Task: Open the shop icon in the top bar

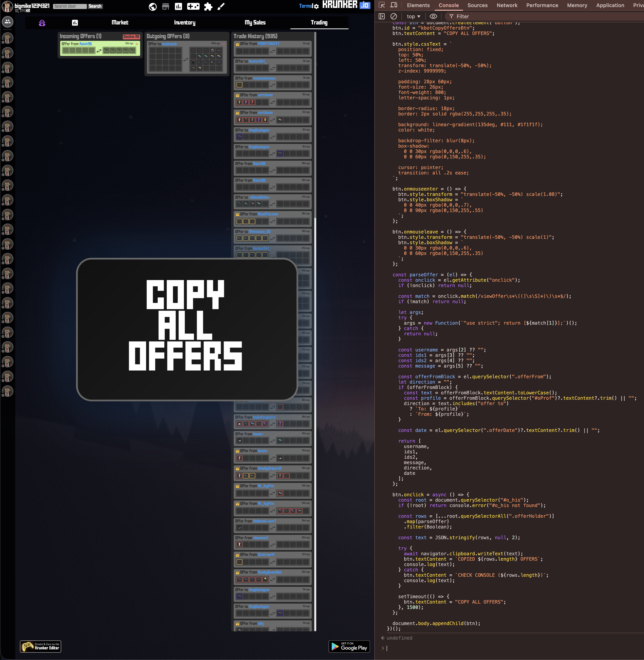Action: [165, 6]
